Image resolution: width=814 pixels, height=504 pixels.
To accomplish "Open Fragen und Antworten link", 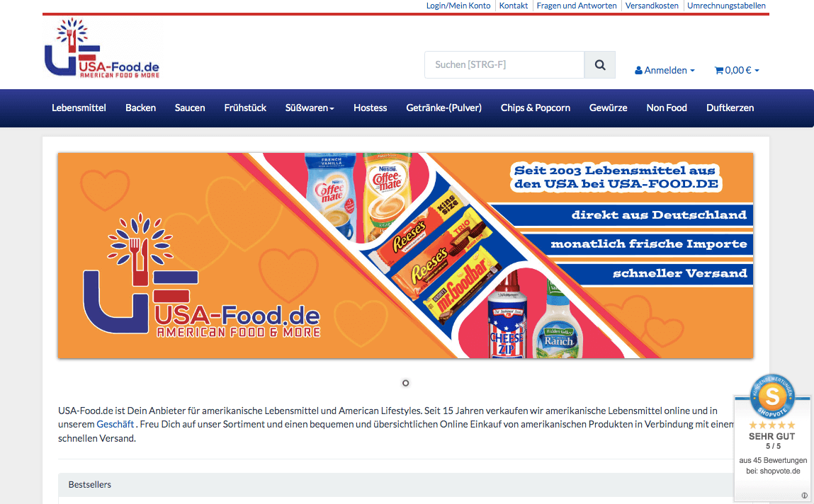I will click(577, 6).
